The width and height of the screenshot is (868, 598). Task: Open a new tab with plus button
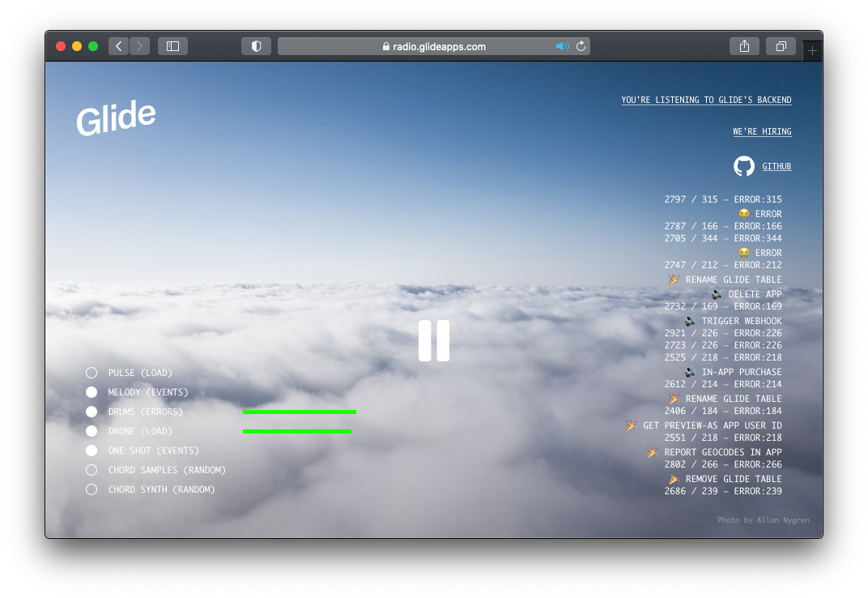tap(812, 51)
